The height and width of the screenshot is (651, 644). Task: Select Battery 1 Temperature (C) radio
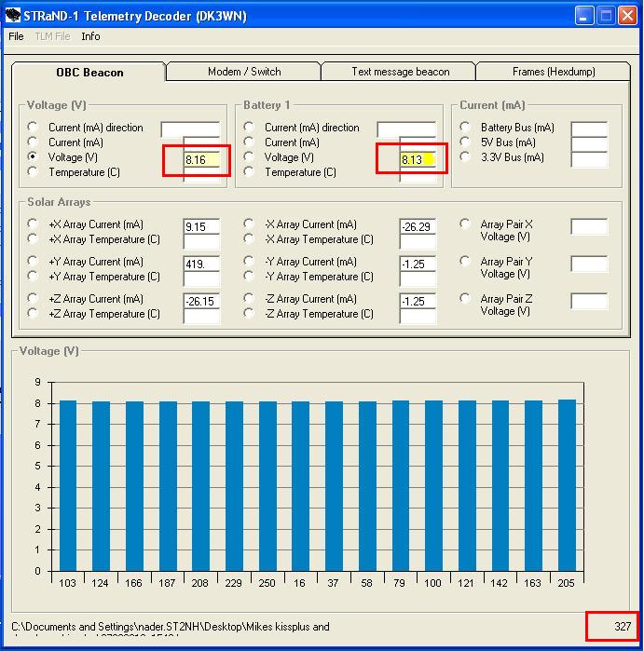(249, 171)
